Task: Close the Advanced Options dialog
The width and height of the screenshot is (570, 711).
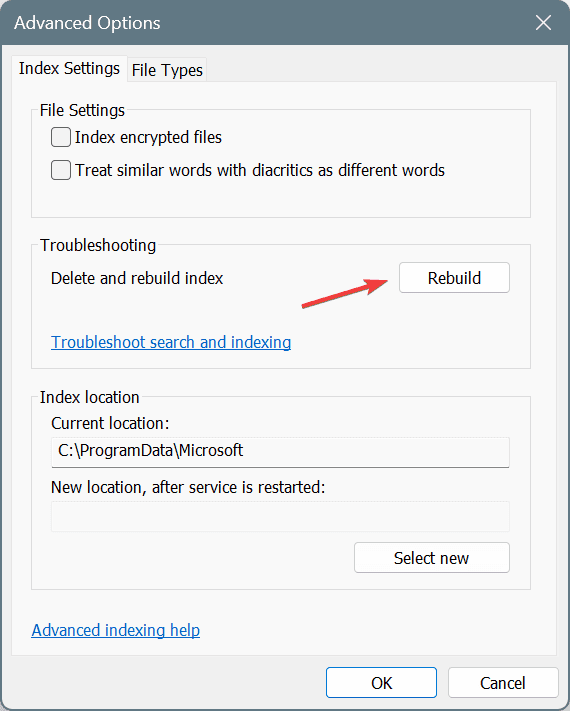Action: [x=543, y=23]
